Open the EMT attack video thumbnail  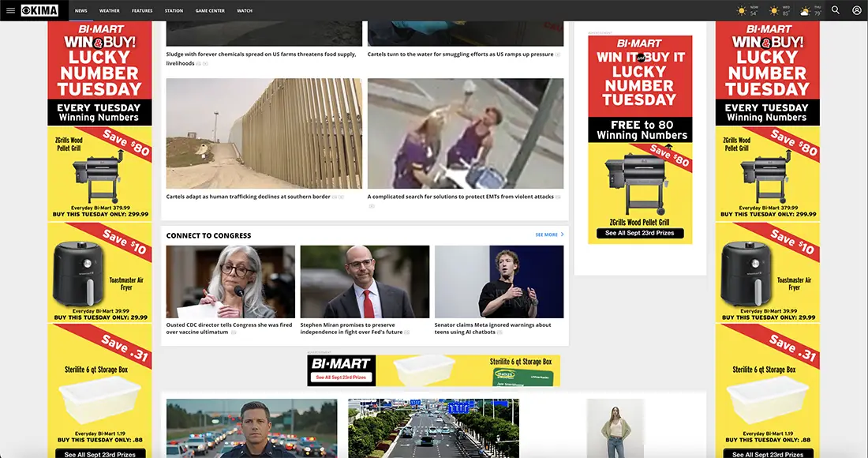point(466,133)
